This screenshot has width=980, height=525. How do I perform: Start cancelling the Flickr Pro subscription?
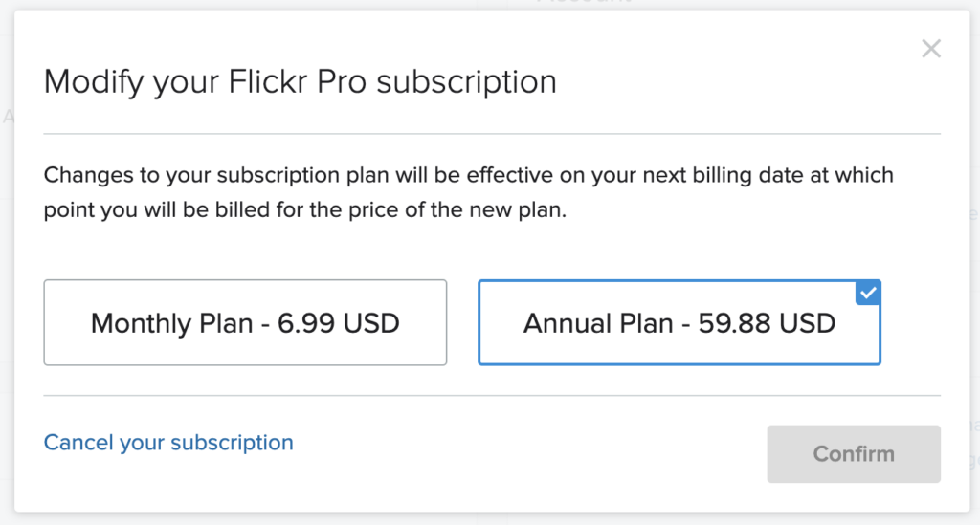click(168, 443)
